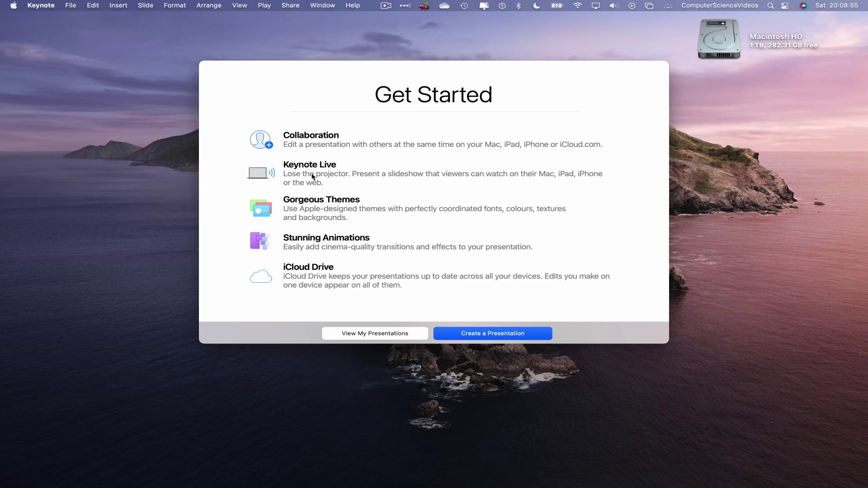
Task: Click the Create a Presentation button
Action: 492,333
